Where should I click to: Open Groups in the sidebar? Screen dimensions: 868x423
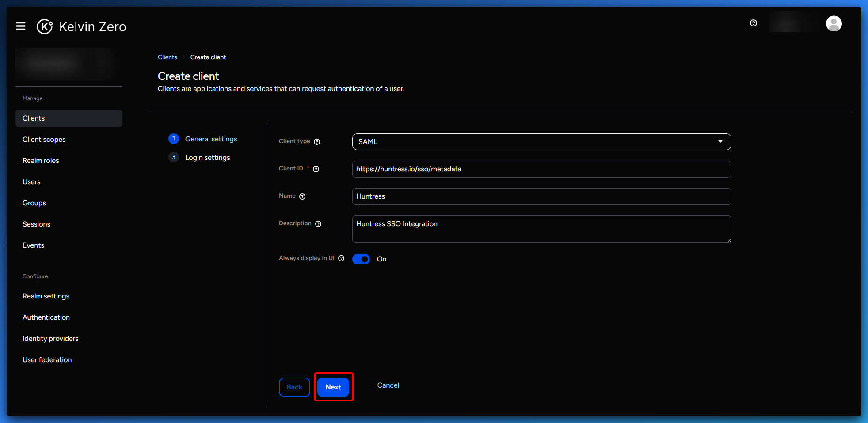pos(69,203)
